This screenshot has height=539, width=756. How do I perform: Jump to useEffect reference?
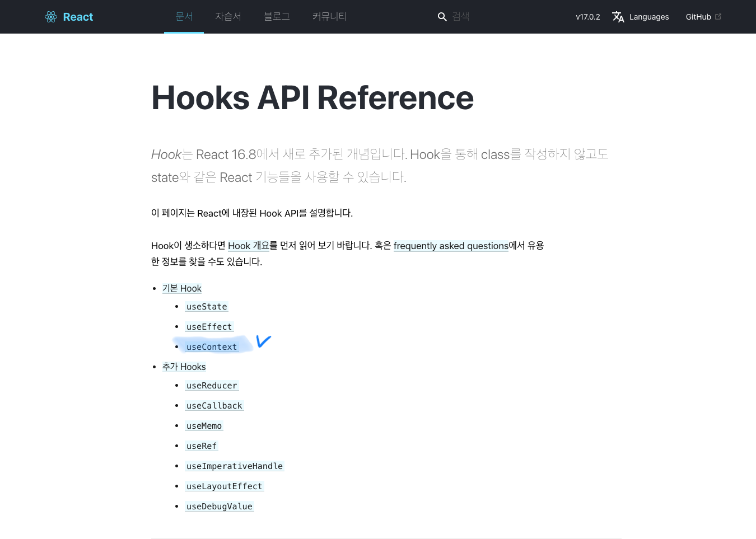click(209, 327)
